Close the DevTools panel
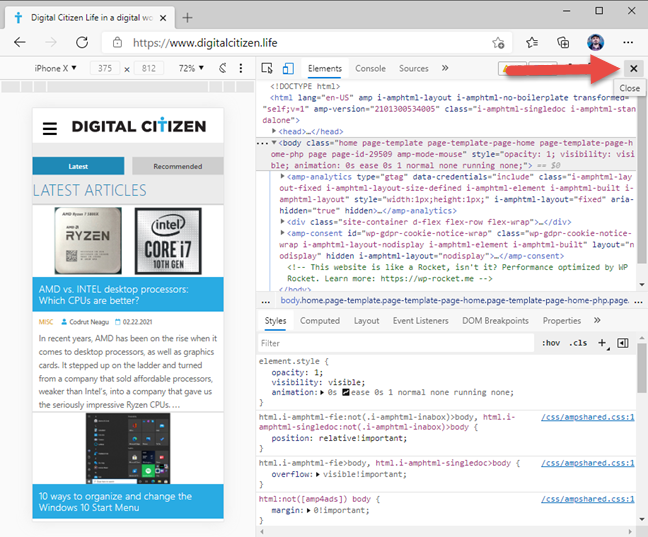The height and width of the screenshot is (537, 648). pyautogui.click(x=634, y=69)
